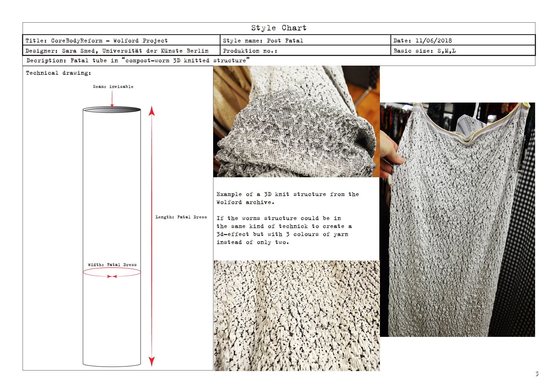558x392 pixels.
Task: Select the 'Technical drawing:' label
Action: (58, 73)
